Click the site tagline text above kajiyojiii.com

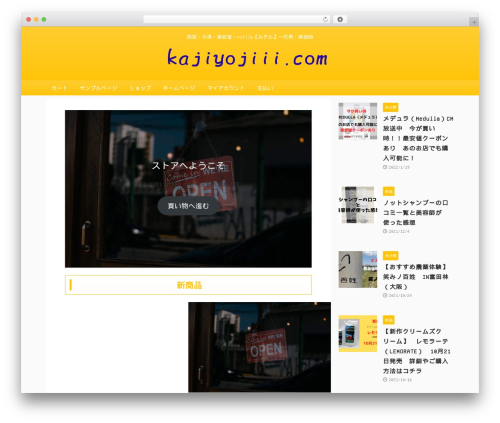coord(250,37)
